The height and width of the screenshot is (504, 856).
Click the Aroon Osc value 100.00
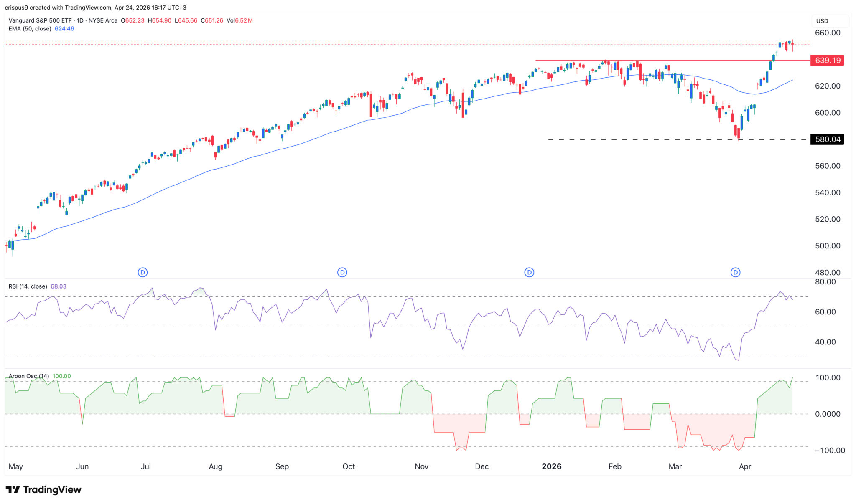pos(62,376)
